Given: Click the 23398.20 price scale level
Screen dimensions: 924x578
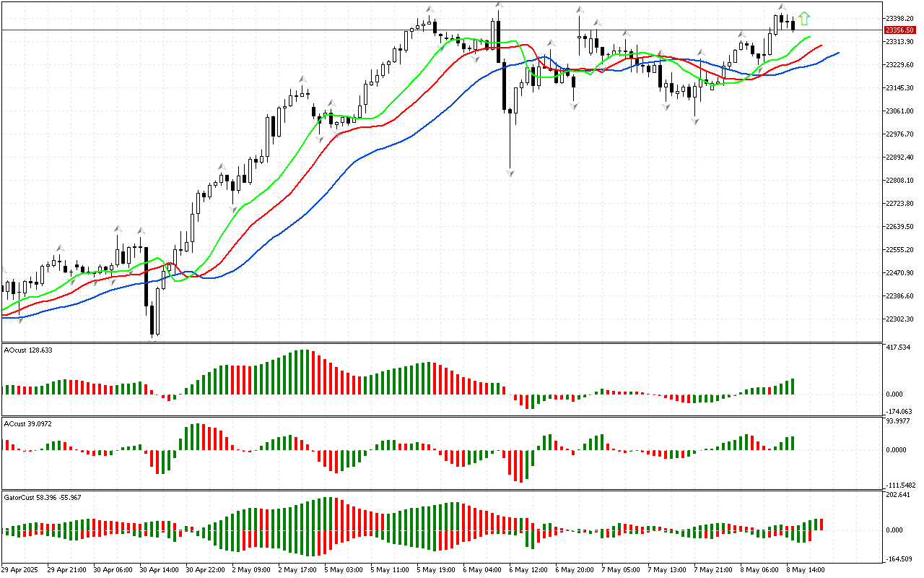Looking at the screenshot, I should (899, 19).
